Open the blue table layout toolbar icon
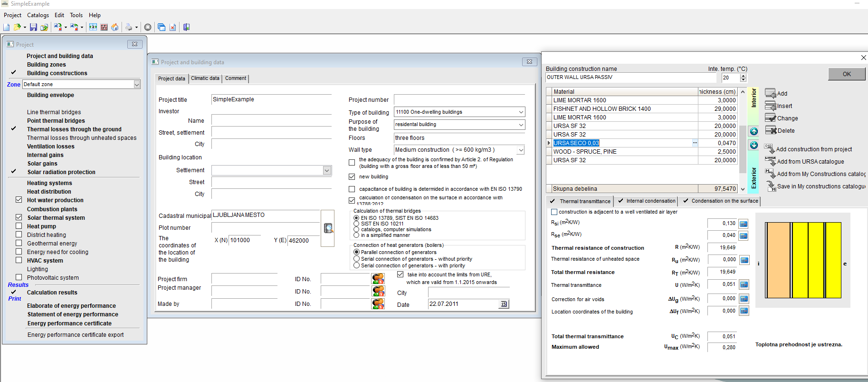This screenshot has height=382, width=868. pos(93,27)
